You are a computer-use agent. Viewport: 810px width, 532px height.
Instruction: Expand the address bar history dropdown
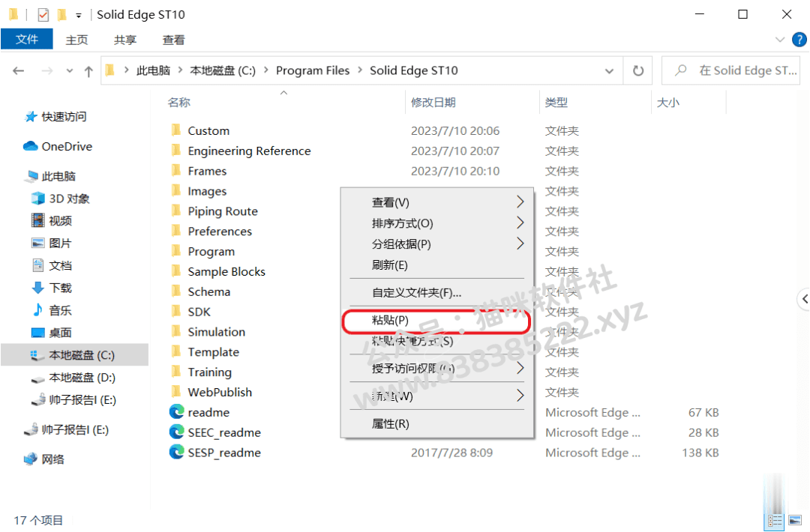[x=610, y=71]
